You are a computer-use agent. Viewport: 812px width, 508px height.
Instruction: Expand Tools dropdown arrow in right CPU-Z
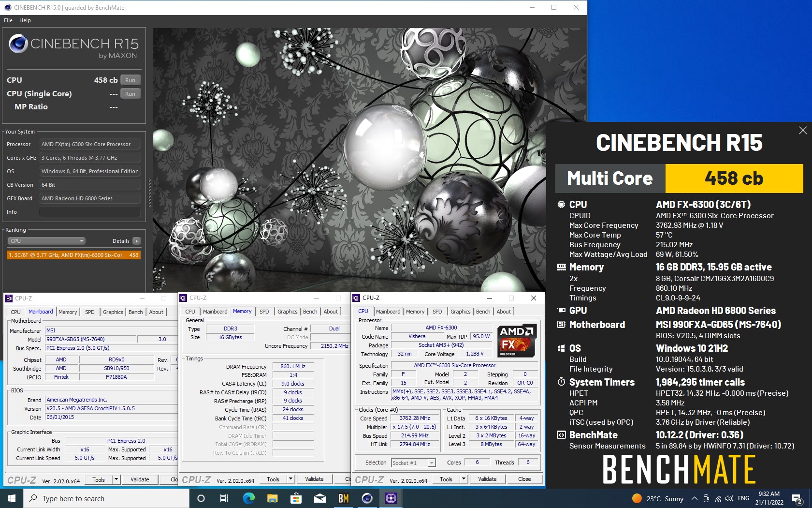[x=464, y=479]
